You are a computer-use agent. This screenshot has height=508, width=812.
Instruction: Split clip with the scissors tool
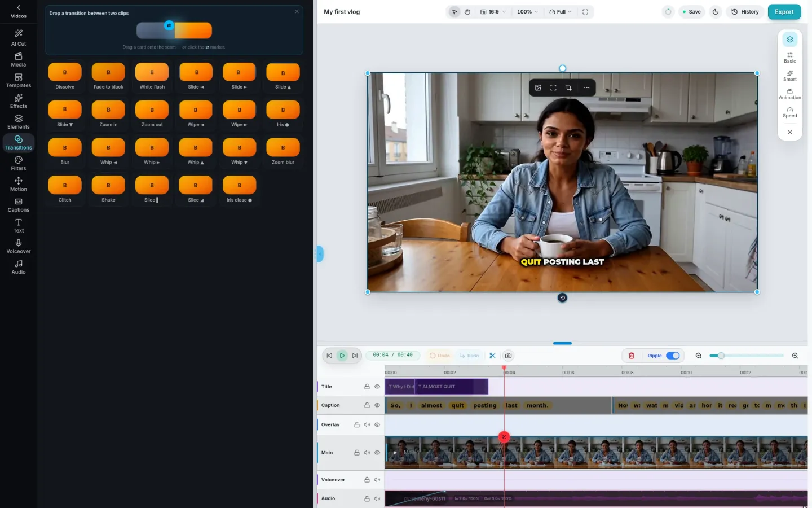492,356
